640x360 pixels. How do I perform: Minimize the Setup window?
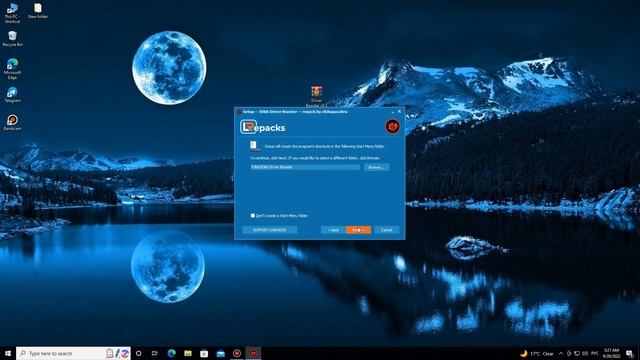point(393,111)
